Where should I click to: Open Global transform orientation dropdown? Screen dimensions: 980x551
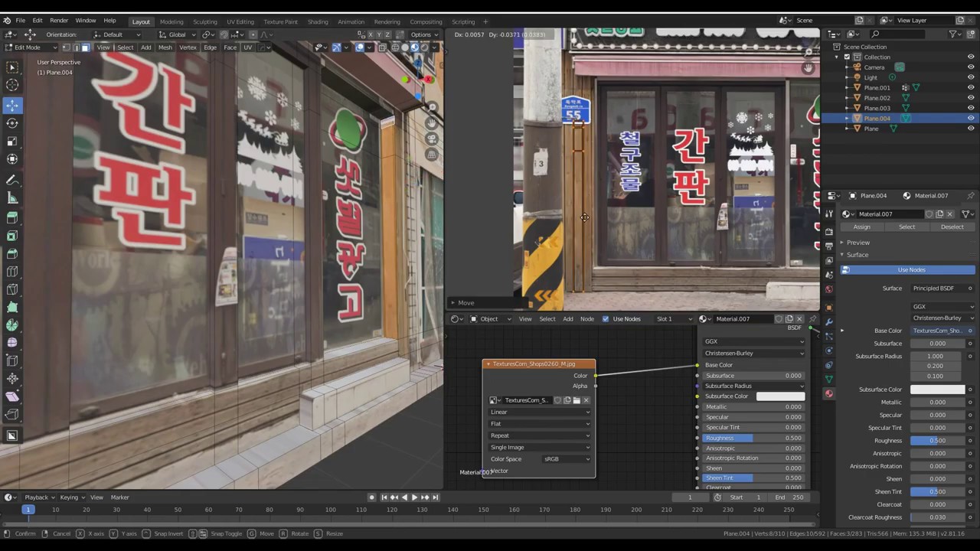pos(178,34)
